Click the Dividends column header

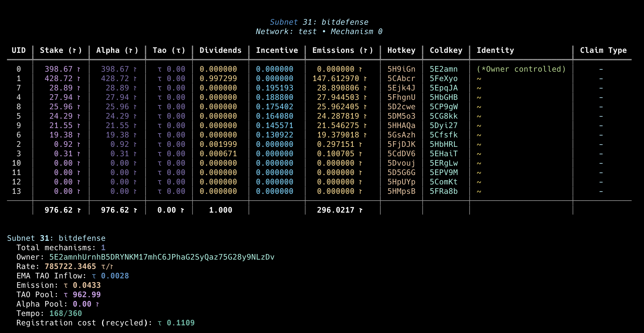click(x=220, y=50)
